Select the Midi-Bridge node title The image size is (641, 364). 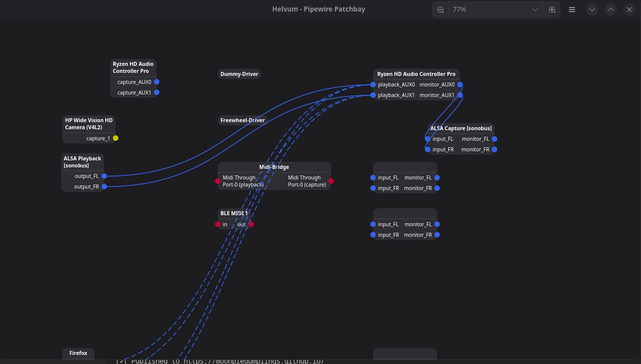tap(274, 167)
